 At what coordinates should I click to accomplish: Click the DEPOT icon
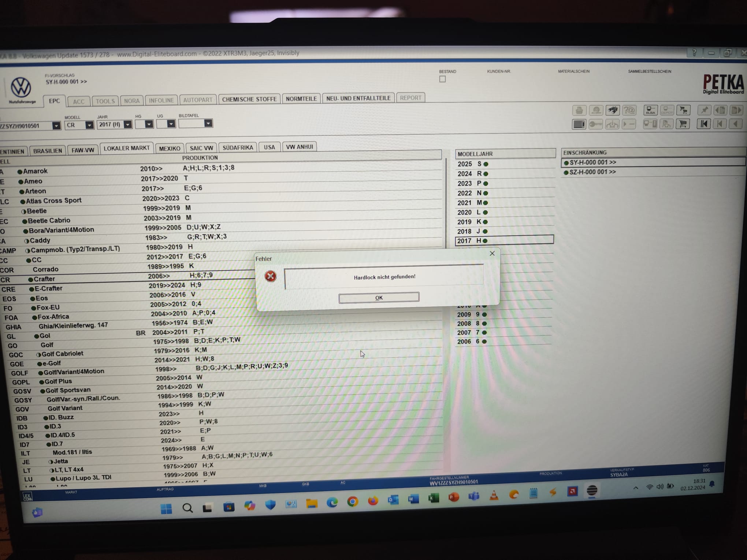(x=667, y=110)
